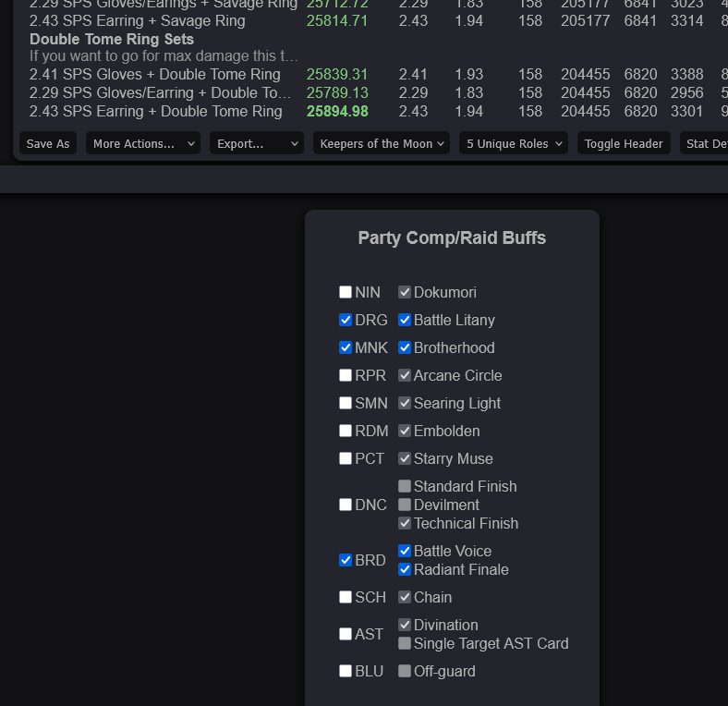Open the Export dropdown
728x706 pixels.
click(257, 143)
